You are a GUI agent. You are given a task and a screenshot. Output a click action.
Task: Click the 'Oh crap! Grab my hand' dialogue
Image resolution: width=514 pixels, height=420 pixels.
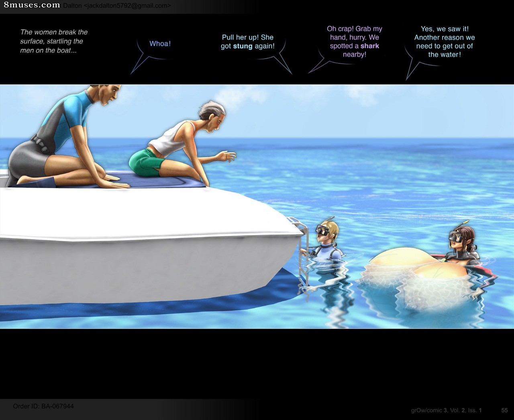point(354,41)
